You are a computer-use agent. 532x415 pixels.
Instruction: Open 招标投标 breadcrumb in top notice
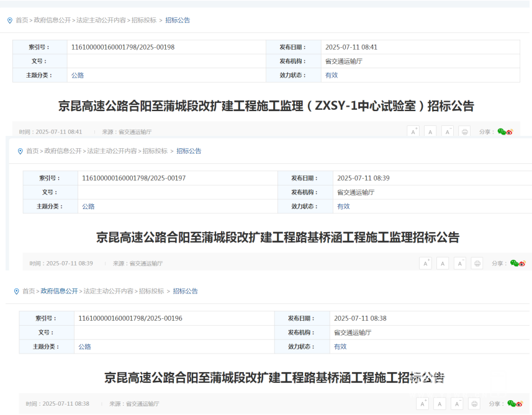click(x=144, y=20)
